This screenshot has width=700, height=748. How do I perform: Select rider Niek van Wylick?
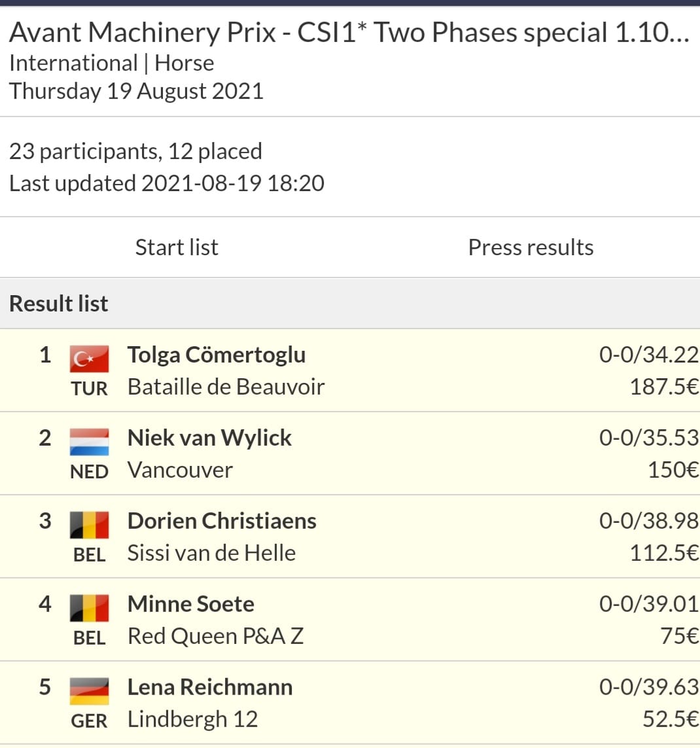tap(209, 438)
